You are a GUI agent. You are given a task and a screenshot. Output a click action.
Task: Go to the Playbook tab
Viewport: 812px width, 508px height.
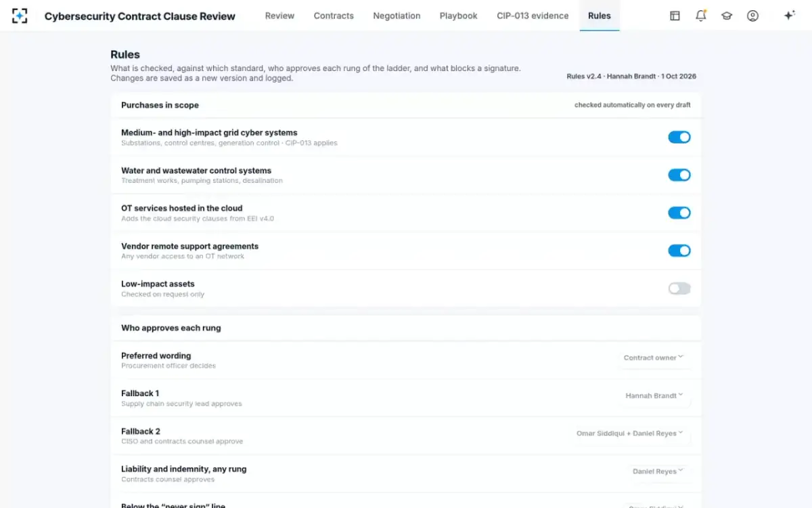click(x=459, y=16)
